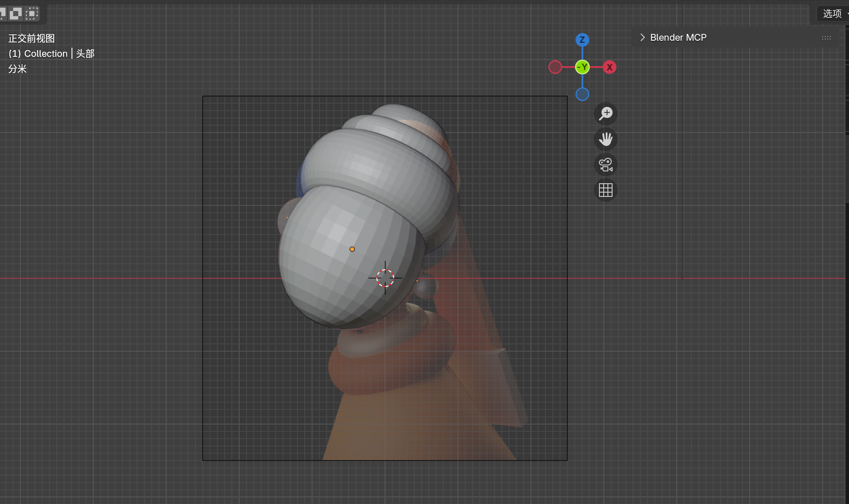Click the hollow blue negative Z gizmo circle

(x=582, y=94)
